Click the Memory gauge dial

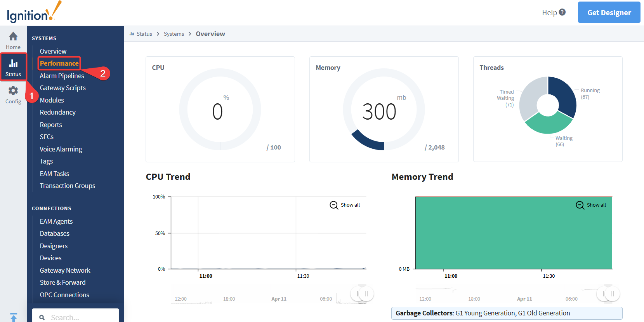click(x=384, y=110)
